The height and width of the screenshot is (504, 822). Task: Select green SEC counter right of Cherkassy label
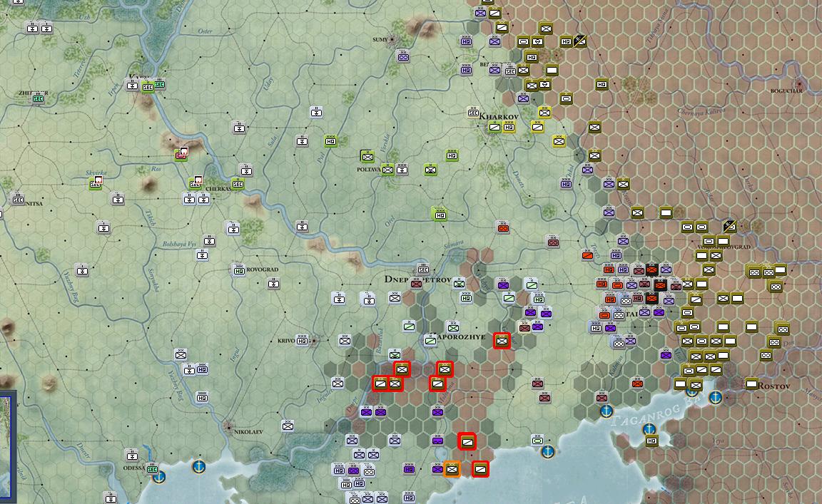238,184
